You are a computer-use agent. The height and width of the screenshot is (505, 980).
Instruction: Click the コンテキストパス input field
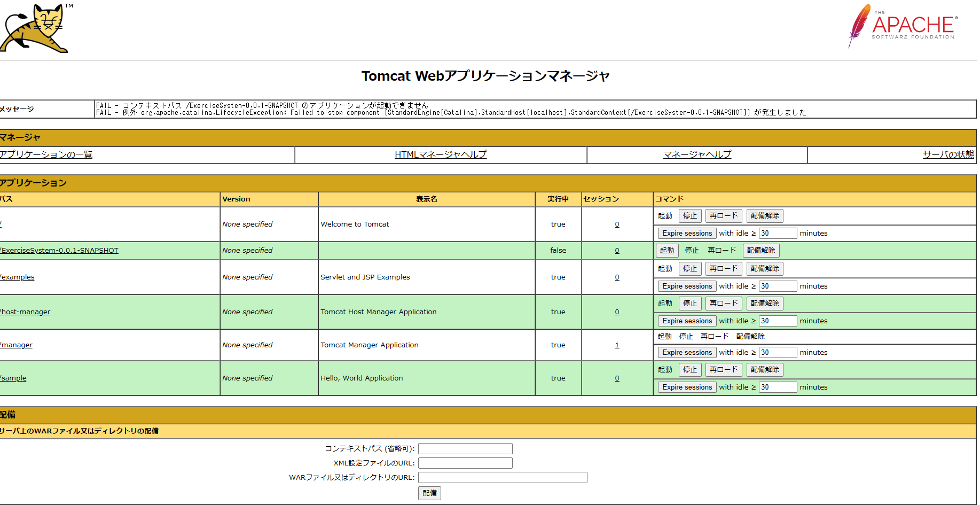coord(465,448)
